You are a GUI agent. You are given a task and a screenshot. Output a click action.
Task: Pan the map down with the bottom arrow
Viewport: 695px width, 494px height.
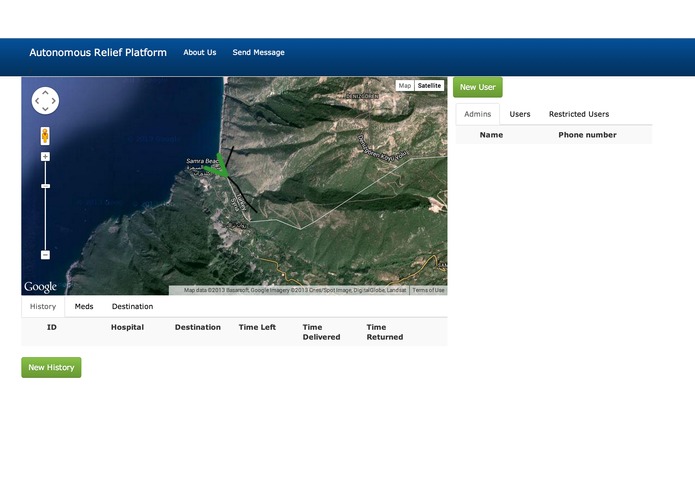(45, 109)
